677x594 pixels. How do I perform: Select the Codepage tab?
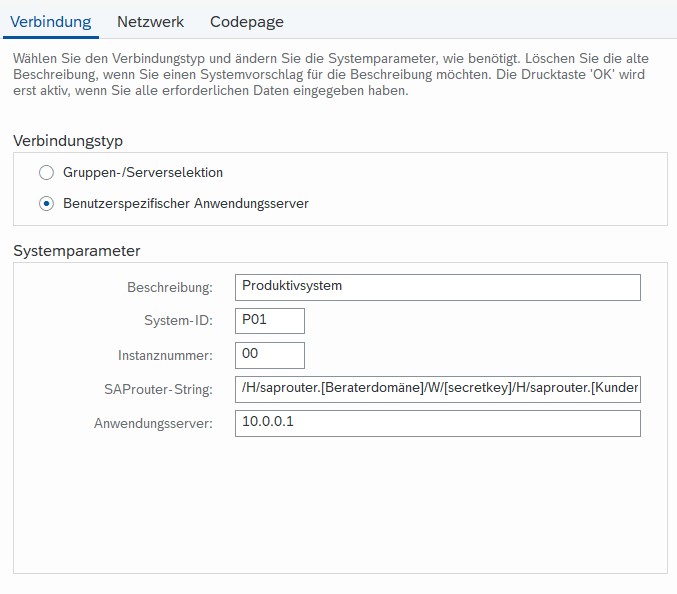[x=246, y=21]
